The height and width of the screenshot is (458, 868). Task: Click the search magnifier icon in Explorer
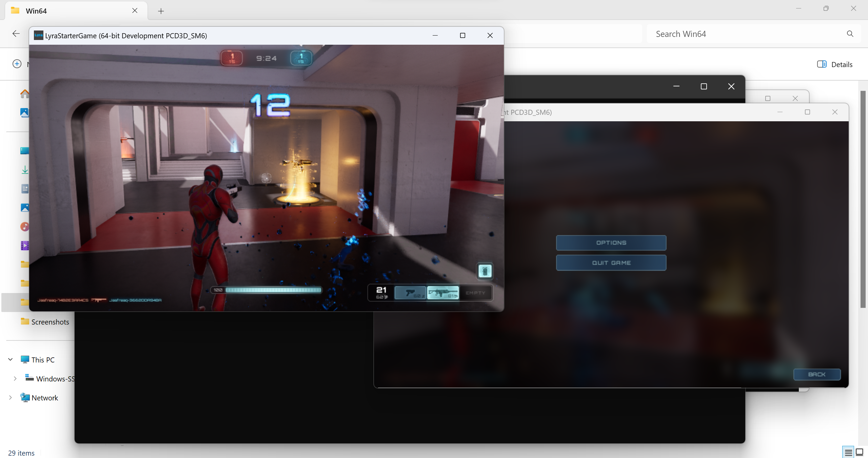[x=850, y=34]
